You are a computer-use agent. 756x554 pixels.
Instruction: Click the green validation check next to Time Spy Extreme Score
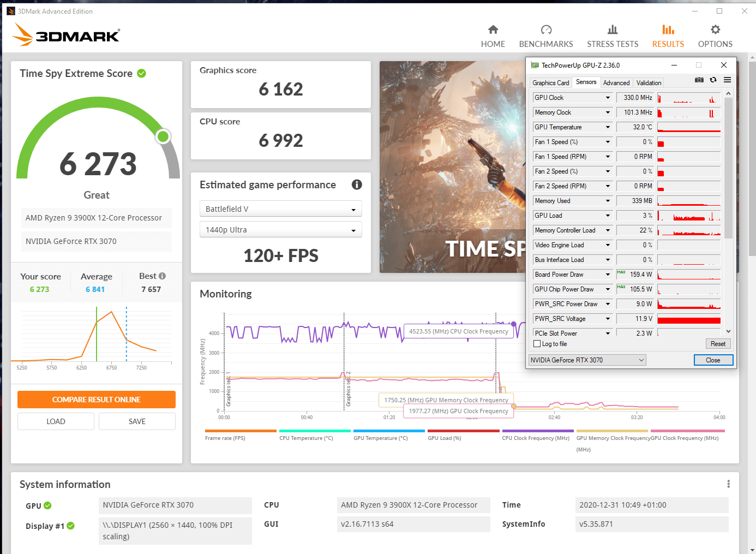(x=142, y=73)
